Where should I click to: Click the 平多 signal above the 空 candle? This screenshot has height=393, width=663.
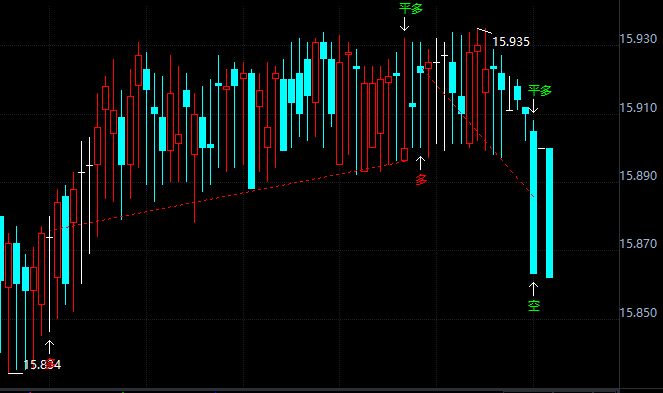540,90
